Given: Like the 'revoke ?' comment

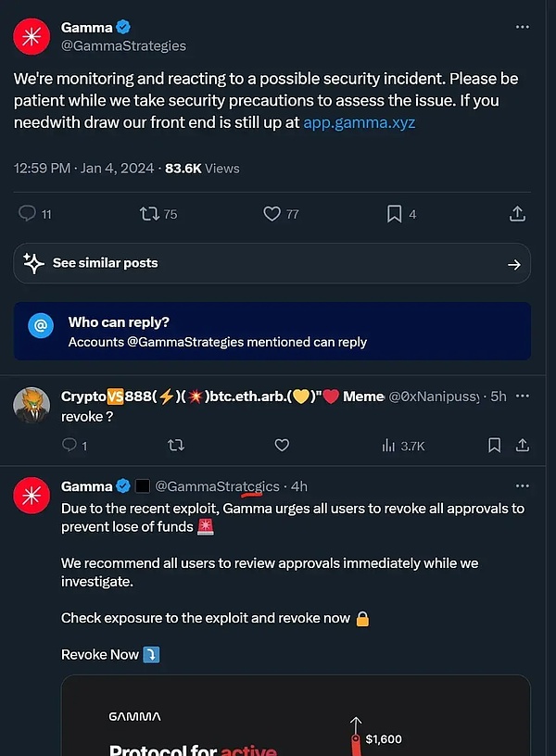Looking at the screenshot, I should [282, 446].
